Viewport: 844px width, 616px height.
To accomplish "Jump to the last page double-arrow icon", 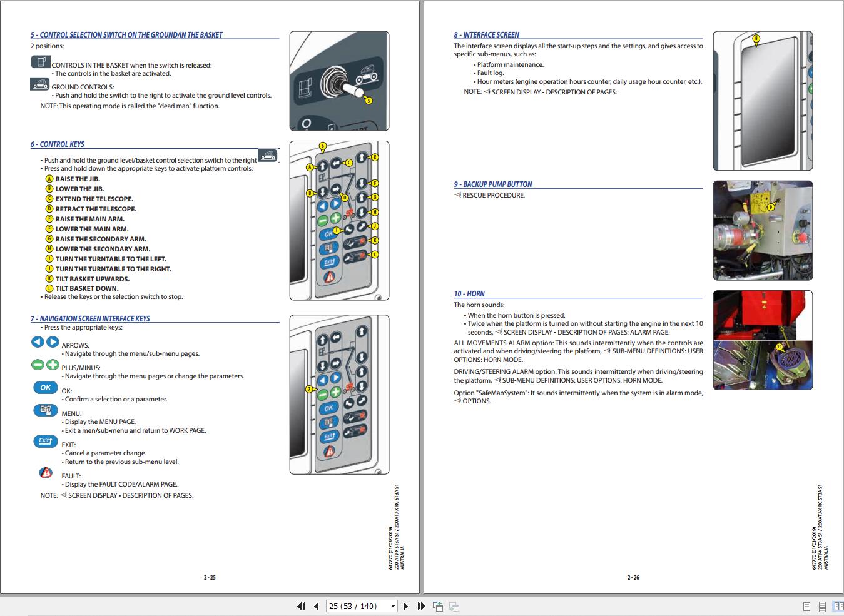I will 420,606.
